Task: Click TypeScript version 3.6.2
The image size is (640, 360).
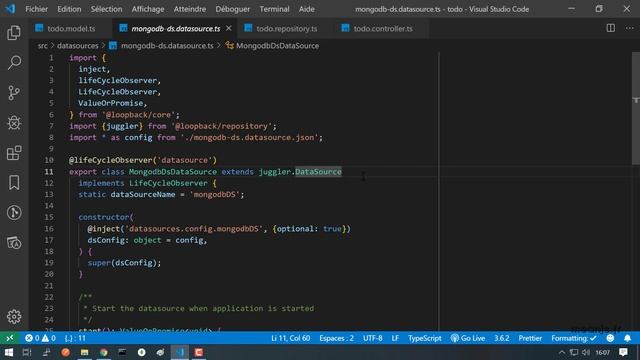Action: [x=502, y=338]
